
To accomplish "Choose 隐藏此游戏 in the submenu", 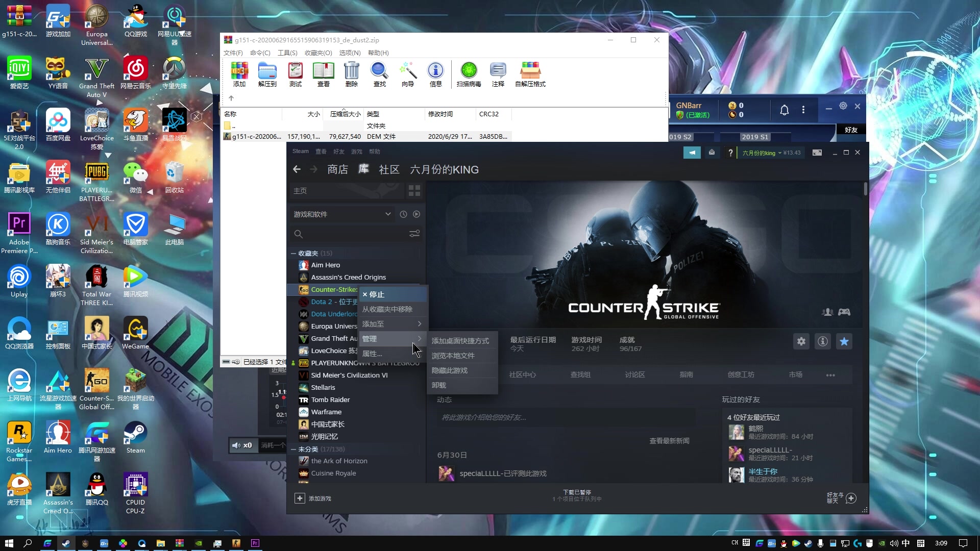I will (462, 370).
